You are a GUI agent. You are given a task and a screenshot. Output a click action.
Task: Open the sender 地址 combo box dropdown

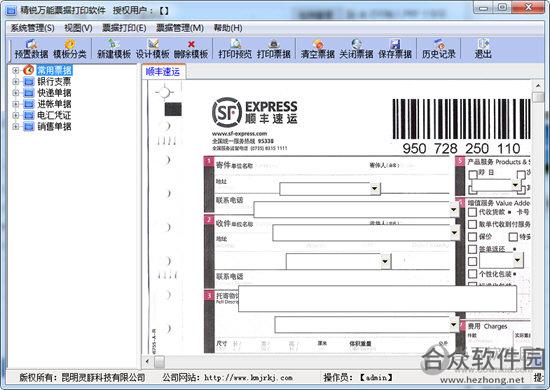[375, 189]
